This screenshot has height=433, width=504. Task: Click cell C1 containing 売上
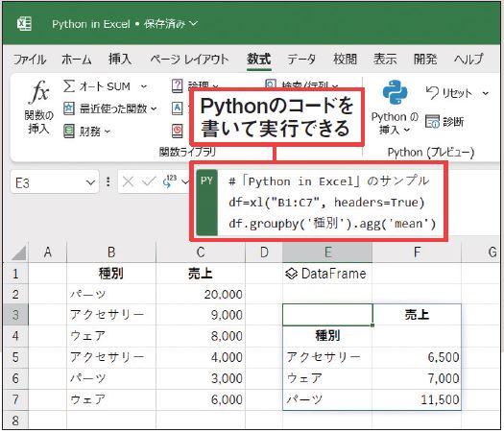click(201, 274)
